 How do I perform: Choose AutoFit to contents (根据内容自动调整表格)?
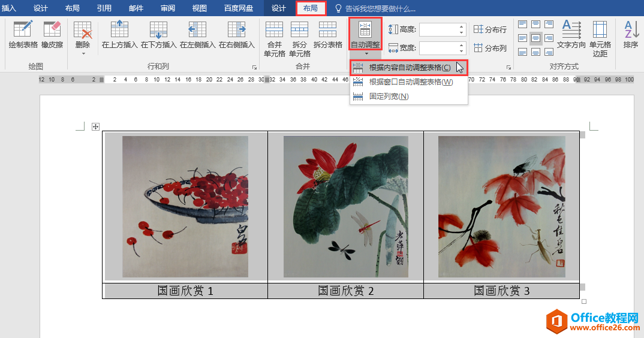point(409,67)
